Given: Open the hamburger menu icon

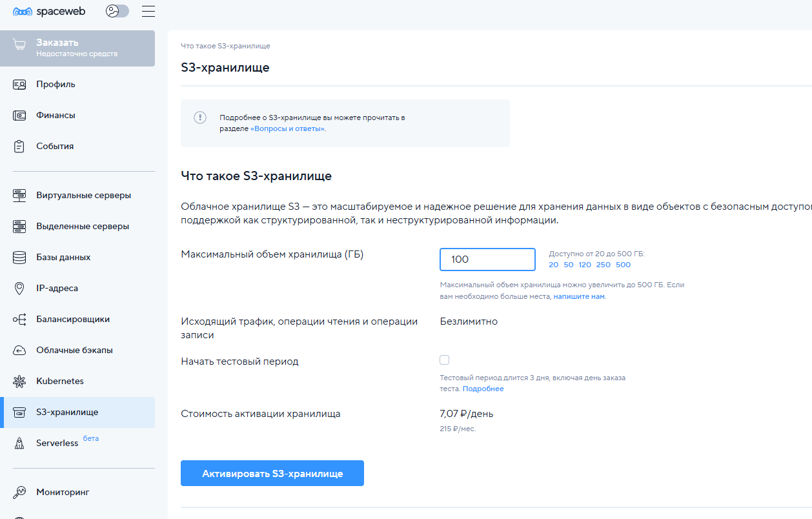Looking at the screenshot, I should coord(148,11).
